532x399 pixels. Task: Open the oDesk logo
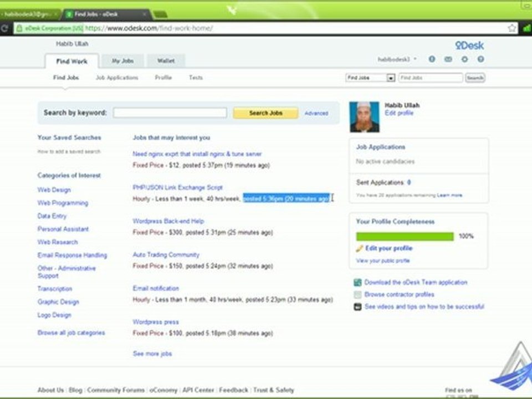tap(469, 45)
